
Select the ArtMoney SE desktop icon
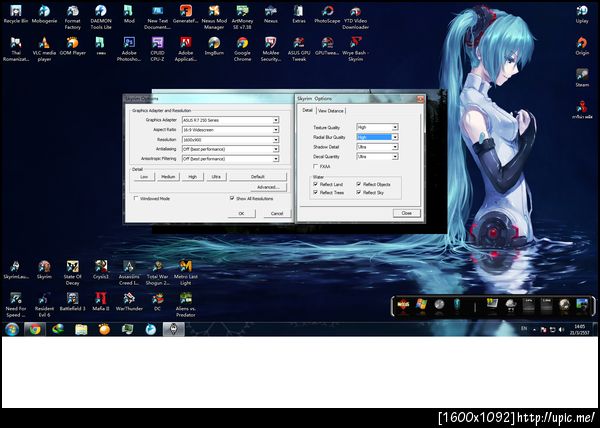point(242,17)
